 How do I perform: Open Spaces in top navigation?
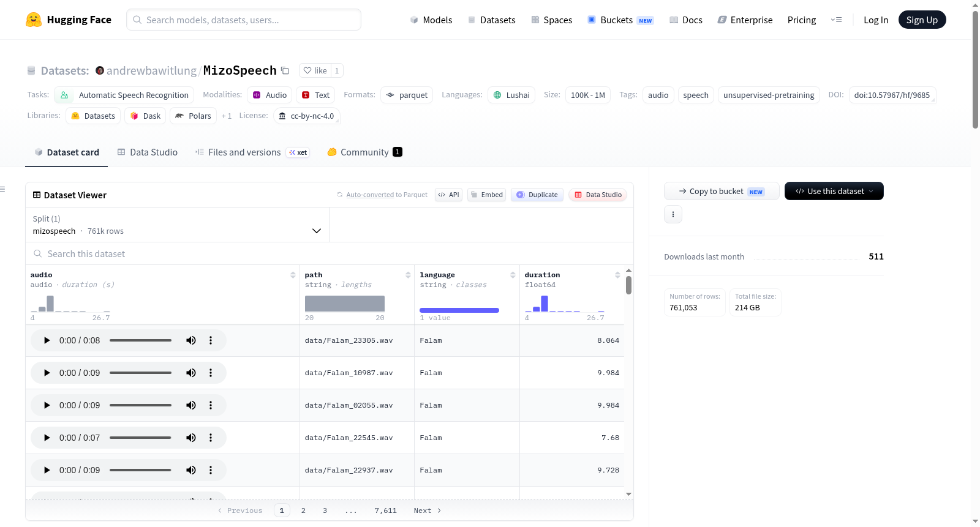[x=552, y=20]
